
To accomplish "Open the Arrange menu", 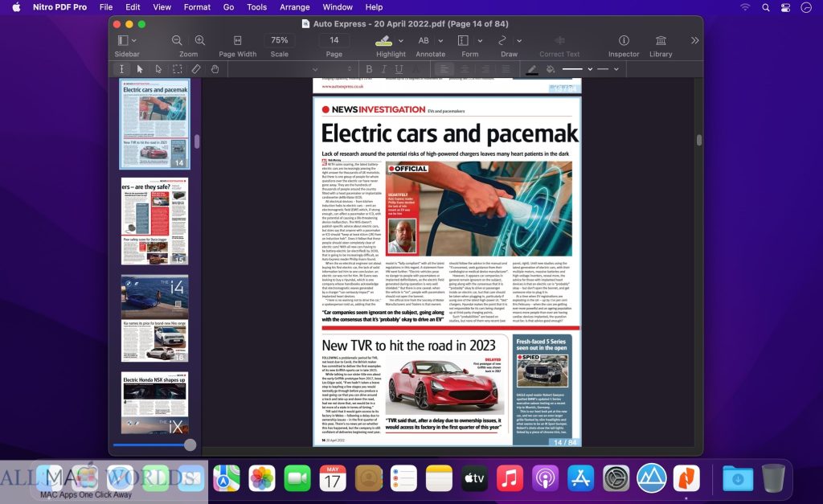I will click(x=294, y=7).
